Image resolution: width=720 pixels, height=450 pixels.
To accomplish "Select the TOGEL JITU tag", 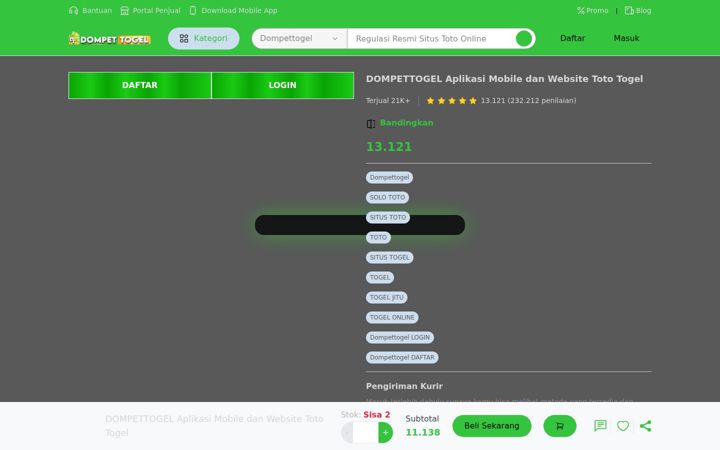I will pyautogui.click(x=387, y=298).
